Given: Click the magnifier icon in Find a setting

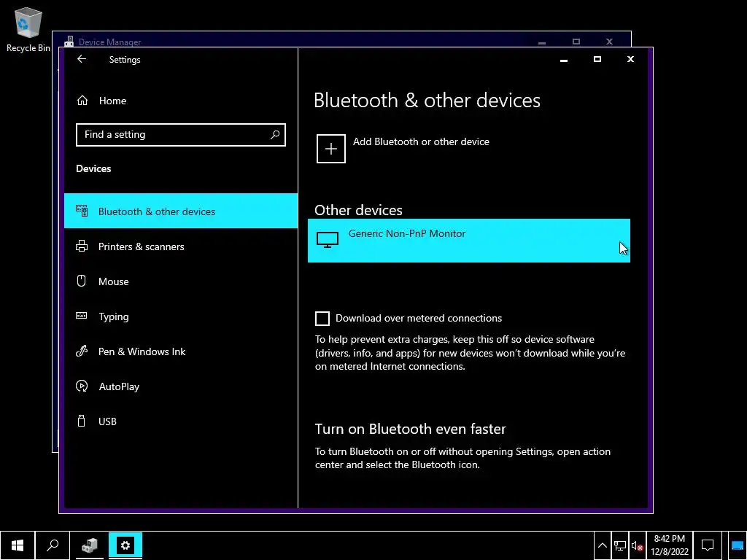Looking at the screenshot, I should [275, 135].
